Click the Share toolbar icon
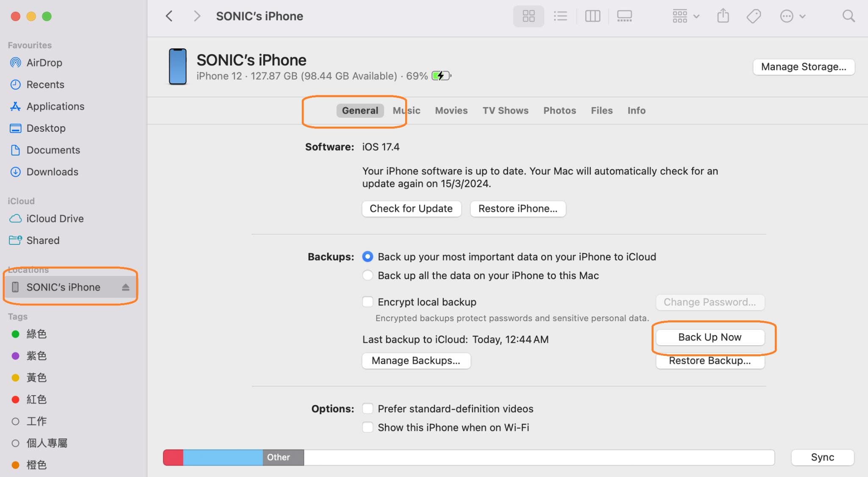Screen dimensions: 868x477 click(x=723, y=16)
